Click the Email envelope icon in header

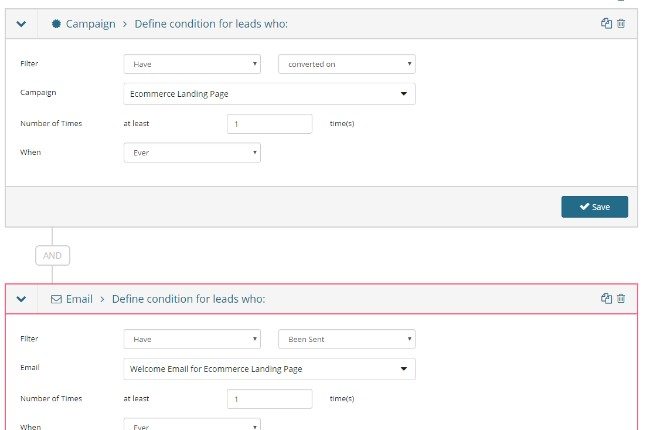click(x=56, y=299)
